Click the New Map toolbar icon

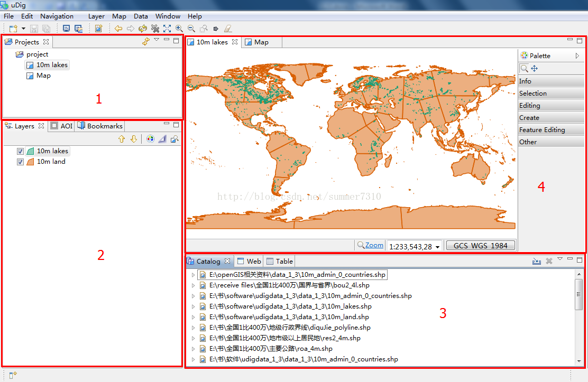(x=99, y=29)
